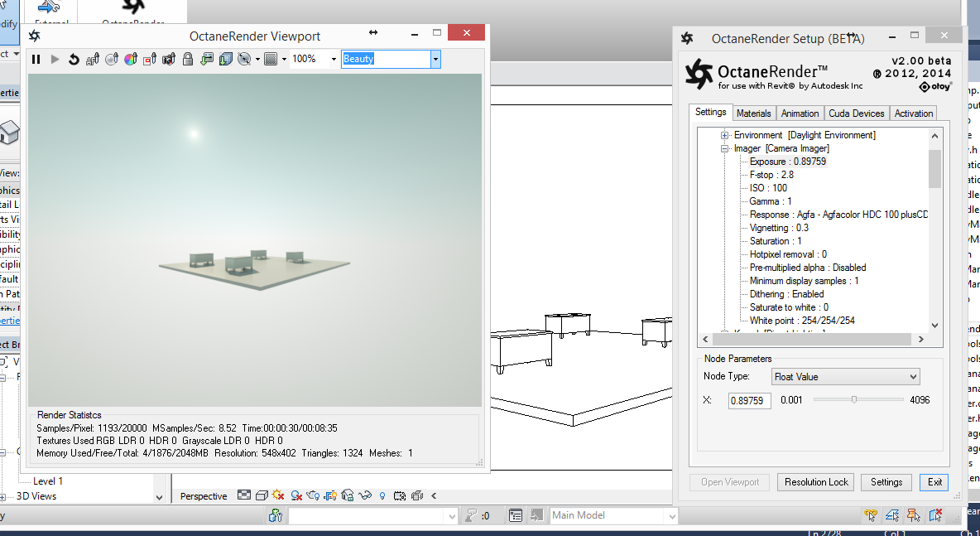Image resolution: width=980 pixels, height=536 pixels.
Task: Select Pre-multiplied alpha : Disabled row
Action: coord(808,268)
